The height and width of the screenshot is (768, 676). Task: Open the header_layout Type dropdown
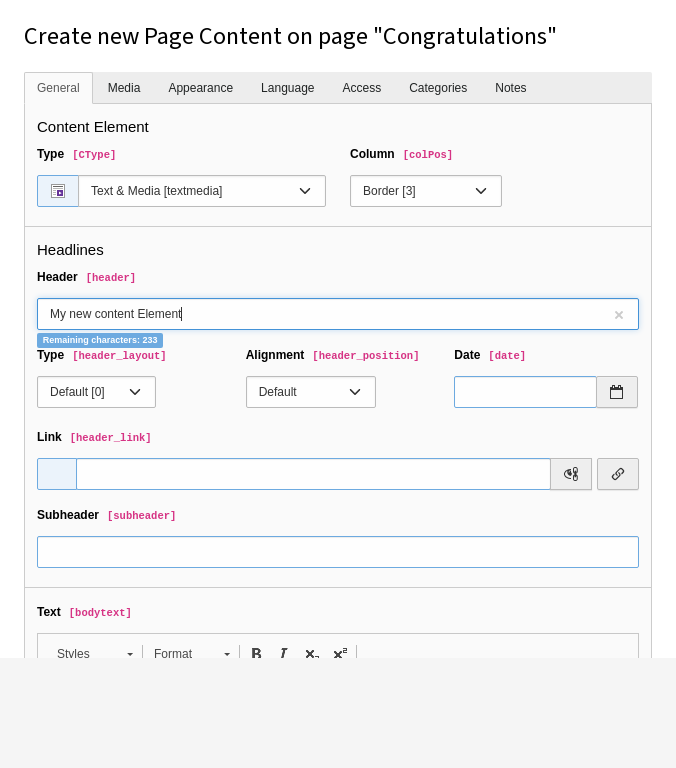click(97, 392)
